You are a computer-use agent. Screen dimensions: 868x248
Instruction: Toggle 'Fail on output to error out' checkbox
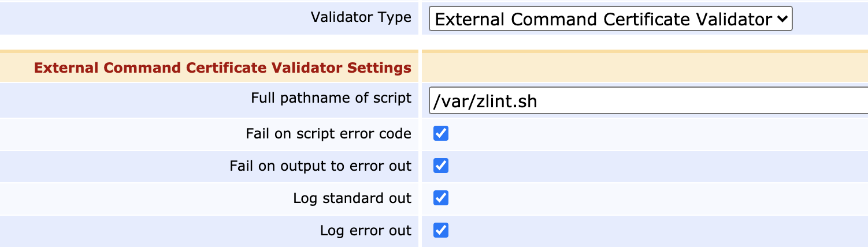pos(441,166)
